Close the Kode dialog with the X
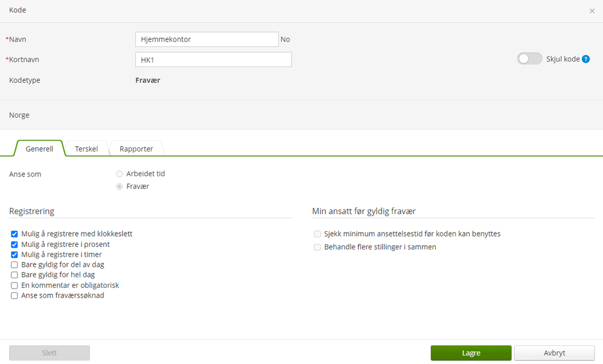Image resolution: width=603 pixels, height=364 pixels. pos(592,11)
